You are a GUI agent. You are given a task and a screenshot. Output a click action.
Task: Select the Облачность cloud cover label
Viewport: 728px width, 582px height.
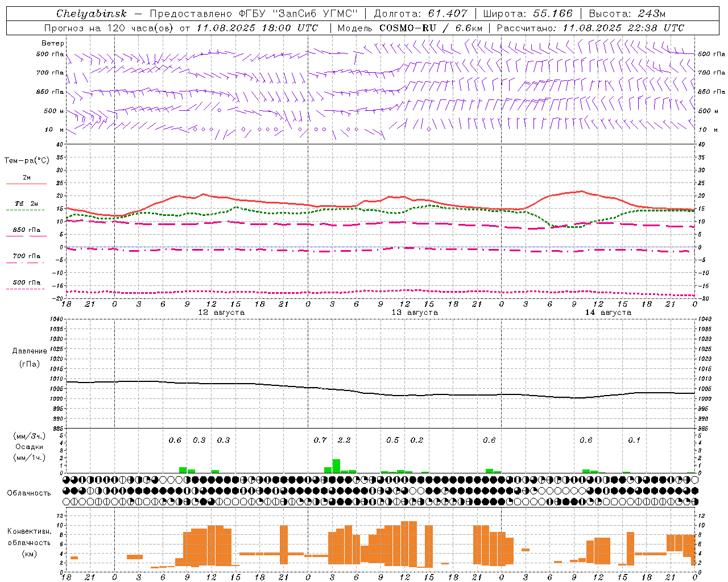pyautogui.click(x=29, y=493)
